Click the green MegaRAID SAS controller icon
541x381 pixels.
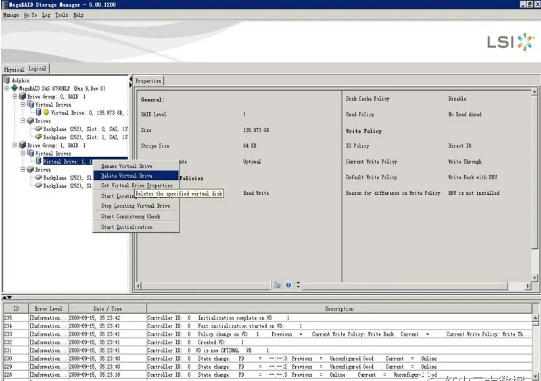tap(14, 88)
